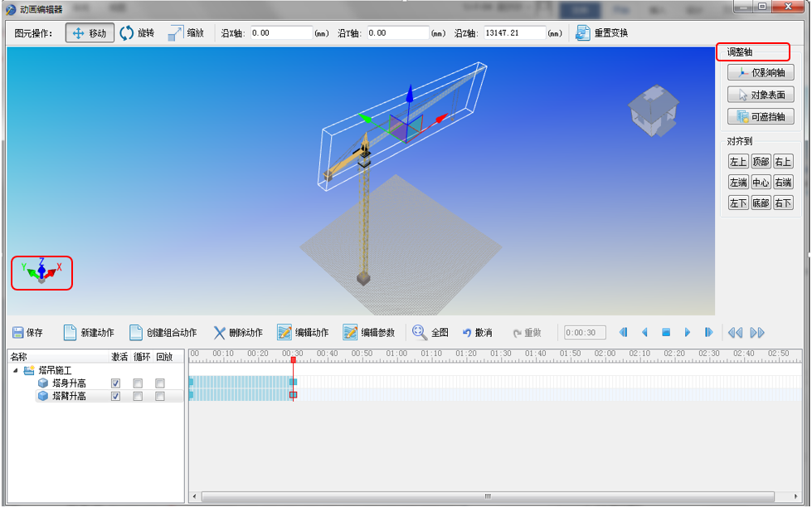Align to 右下
The height and width of the screenshot is (508, 812).
pyautogui.click(x=783, y=203)
